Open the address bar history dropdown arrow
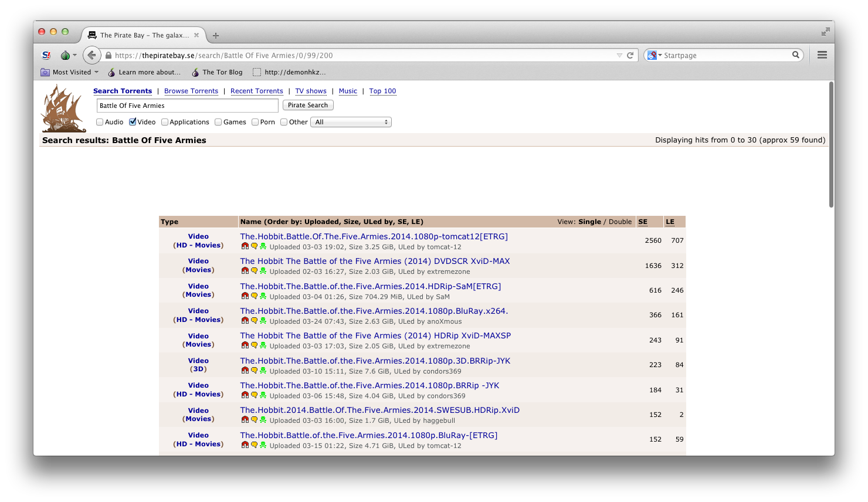 [619, 55]
